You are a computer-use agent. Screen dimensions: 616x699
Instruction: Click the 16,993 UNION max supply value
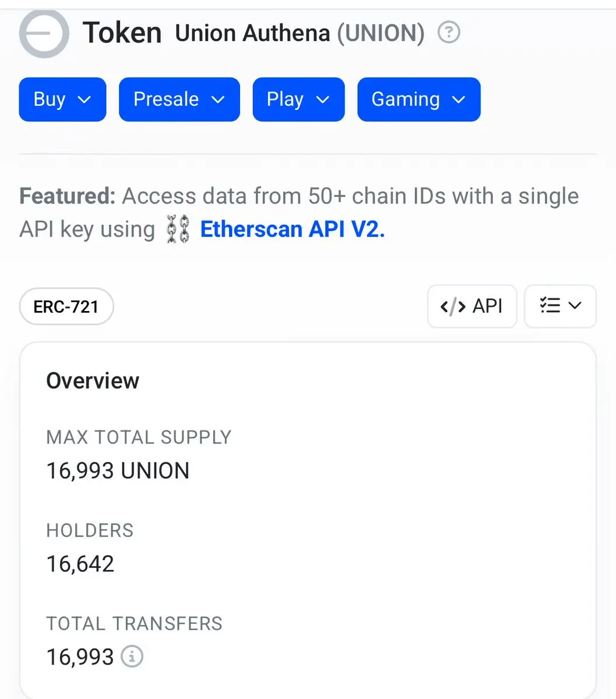(x=118, y=471)
